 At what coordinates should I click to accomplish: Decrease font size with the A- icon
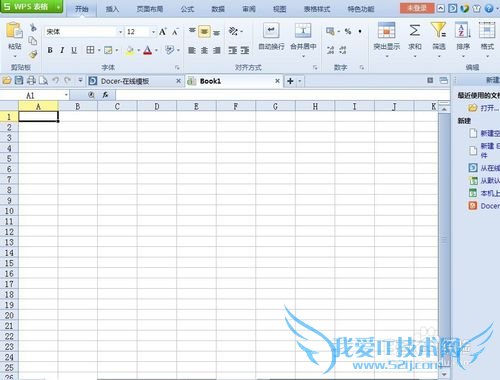(x=175, y=32)
